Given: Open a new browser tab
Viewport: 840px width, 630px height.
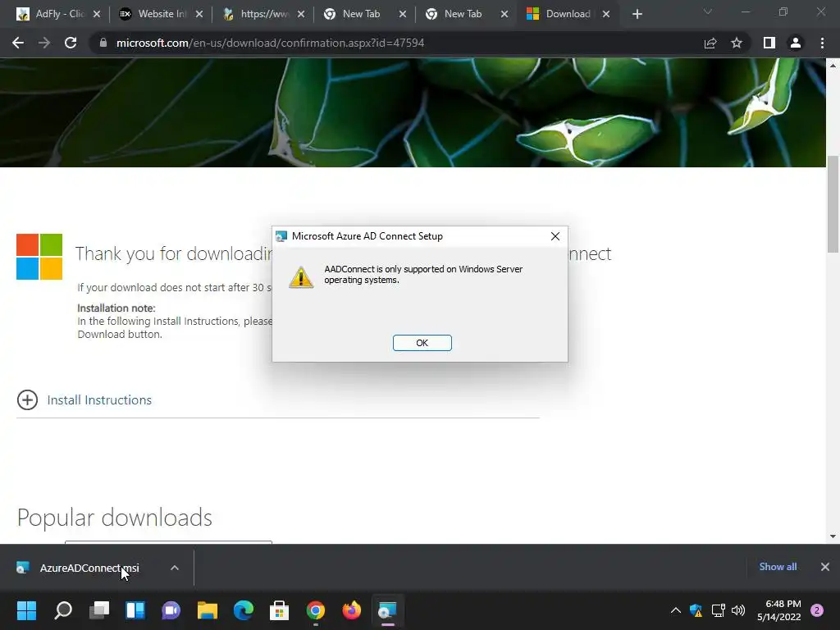Looking at the screenshot, I should click(x=637, y=15).
